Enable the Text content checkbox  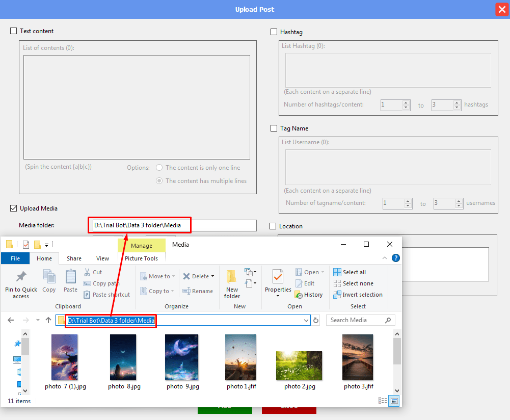14,31
